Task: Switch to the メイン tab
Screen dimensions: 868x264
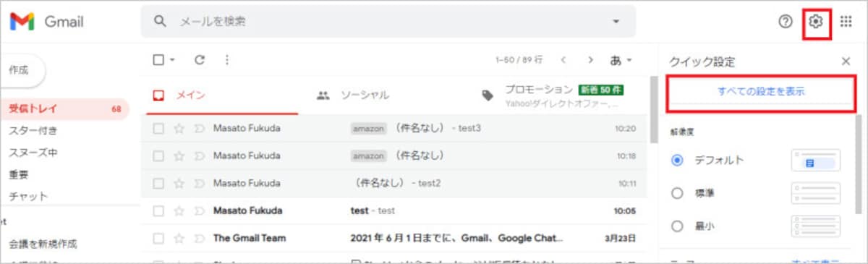Action: [x=222, y=95]
